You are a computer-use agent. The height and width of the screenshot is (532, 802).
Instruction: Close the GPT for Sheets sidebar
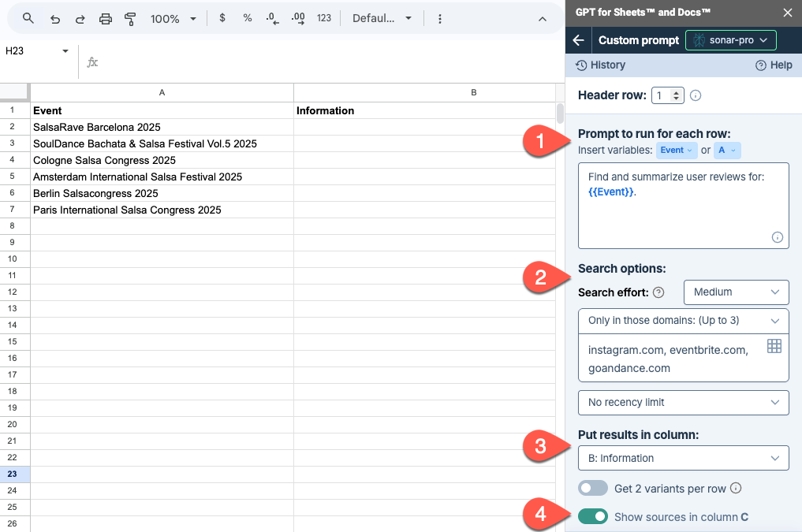pos(788,13)
